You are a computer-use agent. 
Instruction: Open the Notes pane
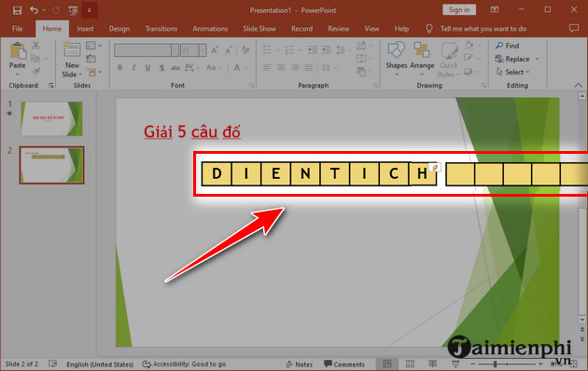tap(300, 364)
